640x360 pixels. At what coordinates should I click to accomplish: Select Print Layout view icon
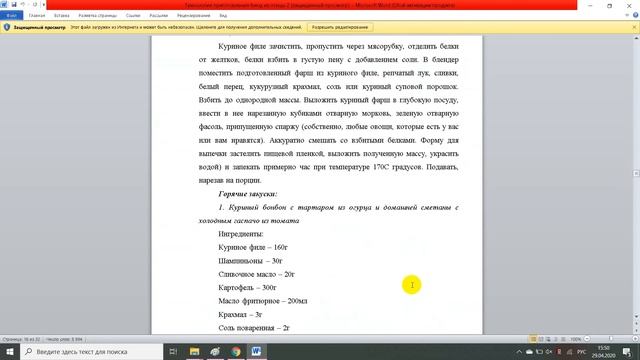[x=533, y=339]
